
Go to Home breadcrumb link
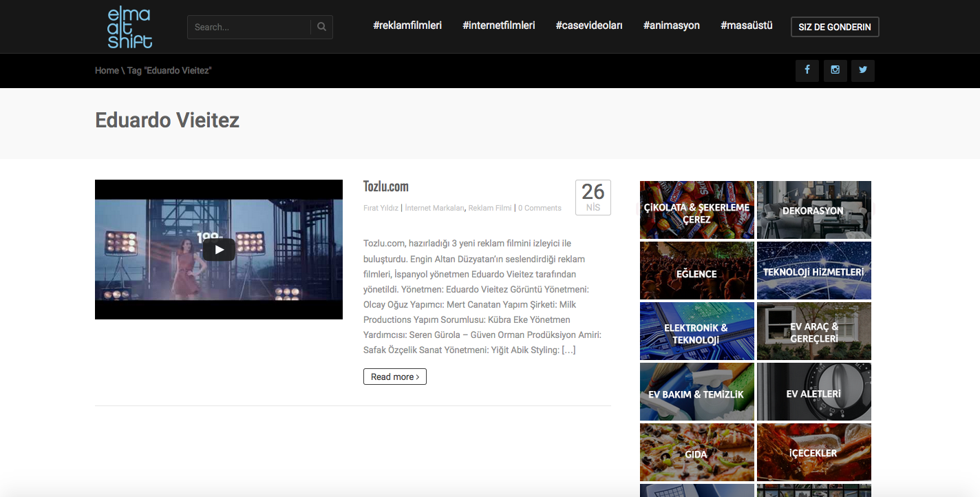click(107, 70)
